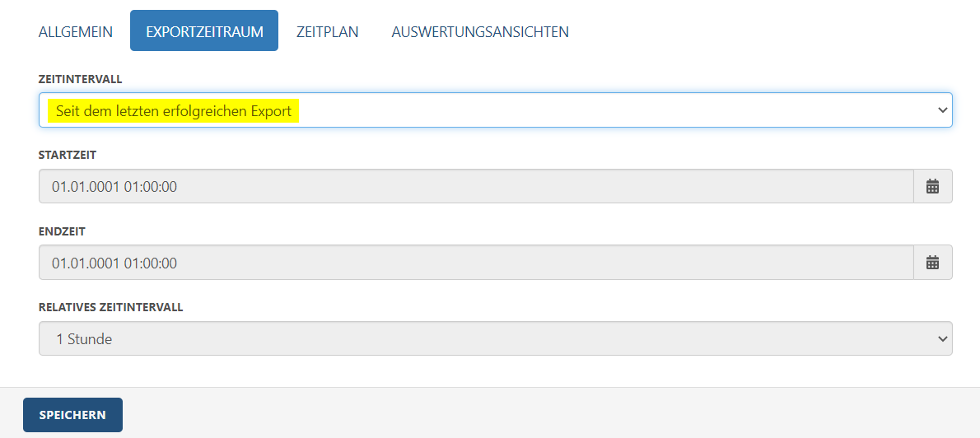Click the ENDZEIT field label
This screenshot has height=438, width=980.
coord(62,231)
